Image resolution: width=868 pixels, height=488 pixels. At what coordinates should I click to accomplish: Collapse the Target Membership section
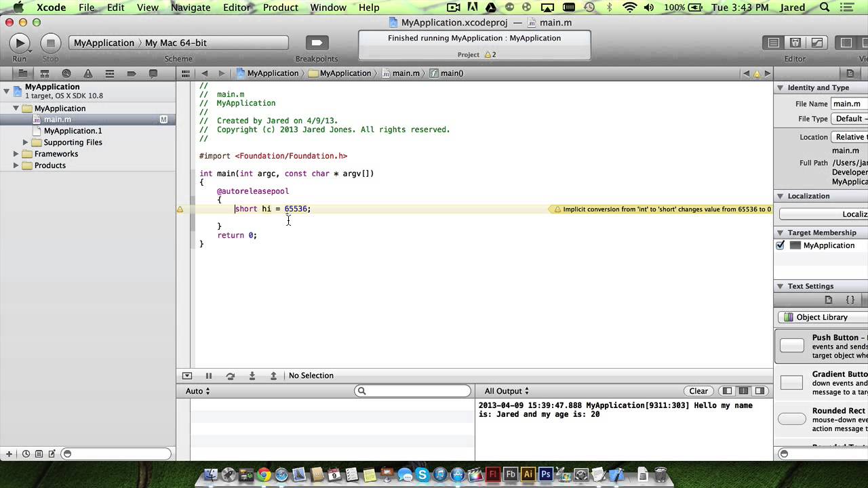(x=781, y=232)
